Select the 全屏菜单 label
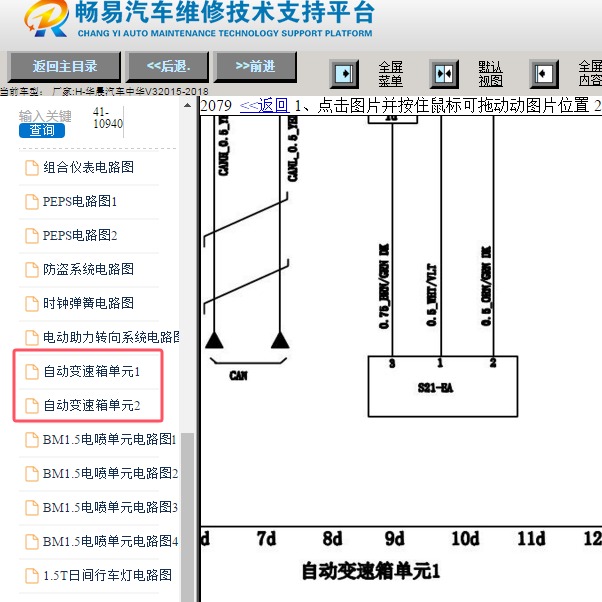 [390, 74]
